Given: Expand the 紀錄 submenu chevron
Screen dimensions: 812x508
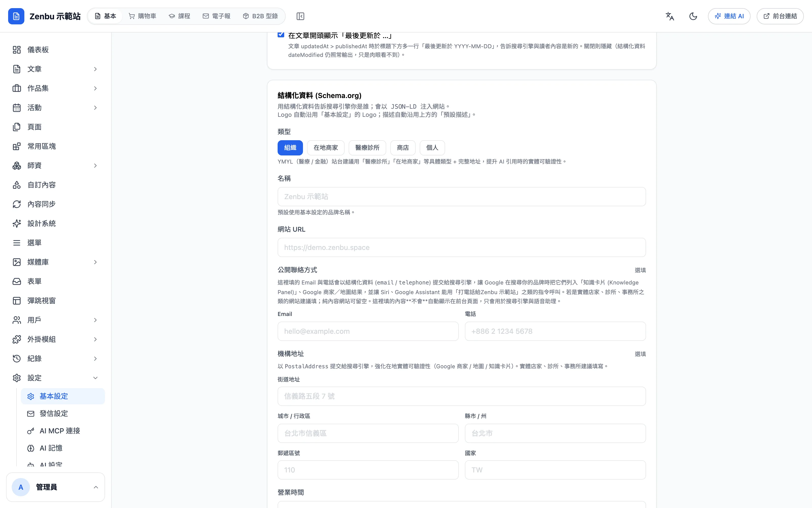Looking at the screenshot, I should [x=95, y=358].
